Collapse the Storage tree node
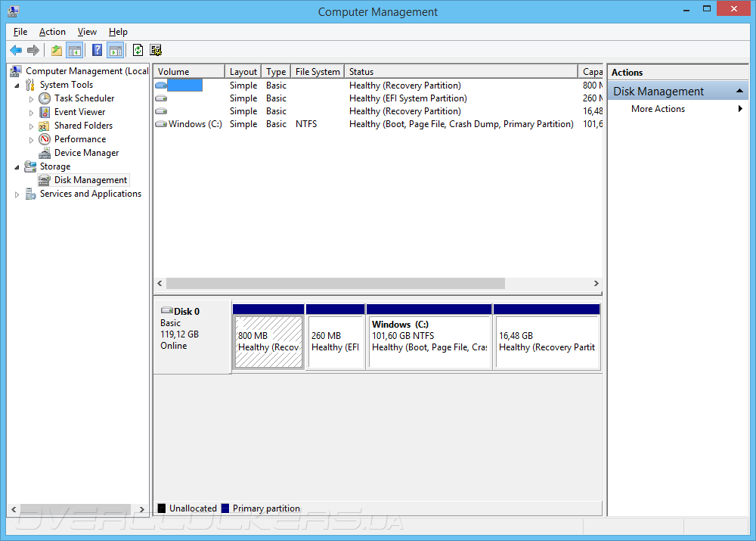Screen dimensions: 756x541 point(17,167)
